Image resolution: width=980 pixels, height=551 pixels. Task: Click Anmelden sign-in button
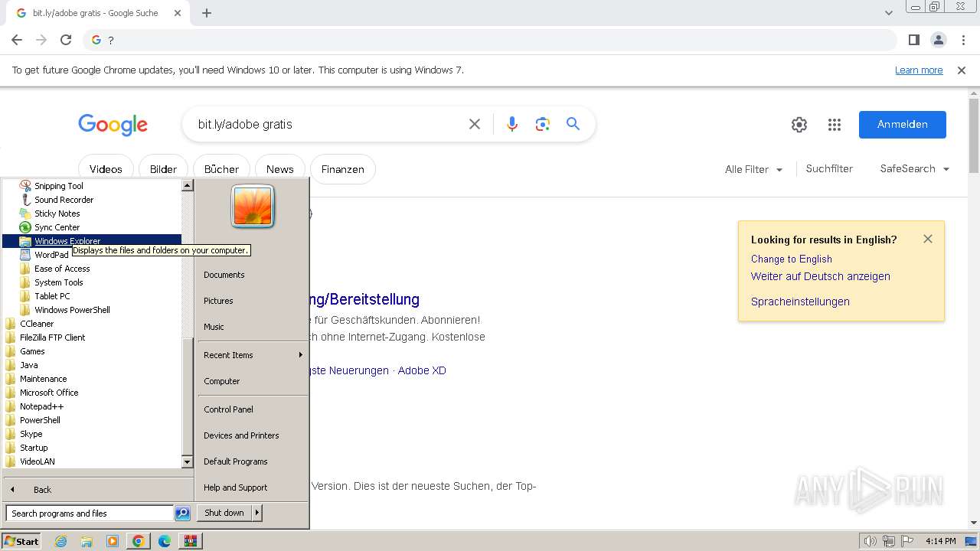tap(902, 125)
